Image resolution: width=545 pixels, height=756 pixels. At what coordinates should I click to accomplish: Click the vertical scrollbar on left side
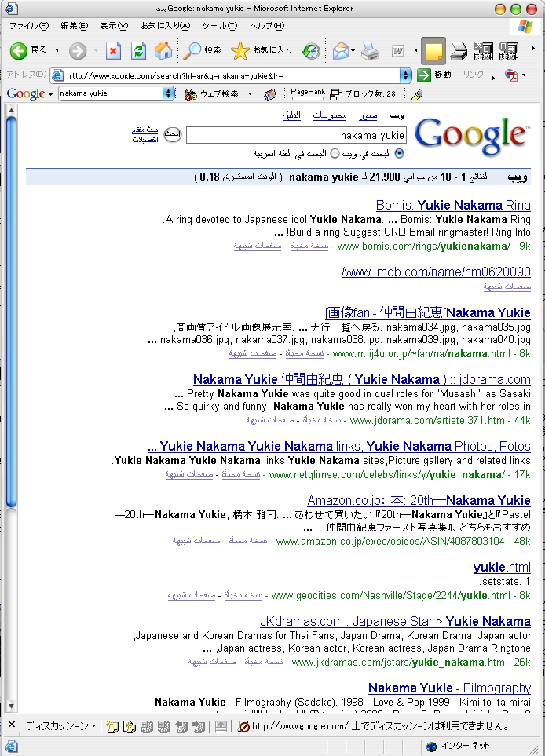click(11, 314)
